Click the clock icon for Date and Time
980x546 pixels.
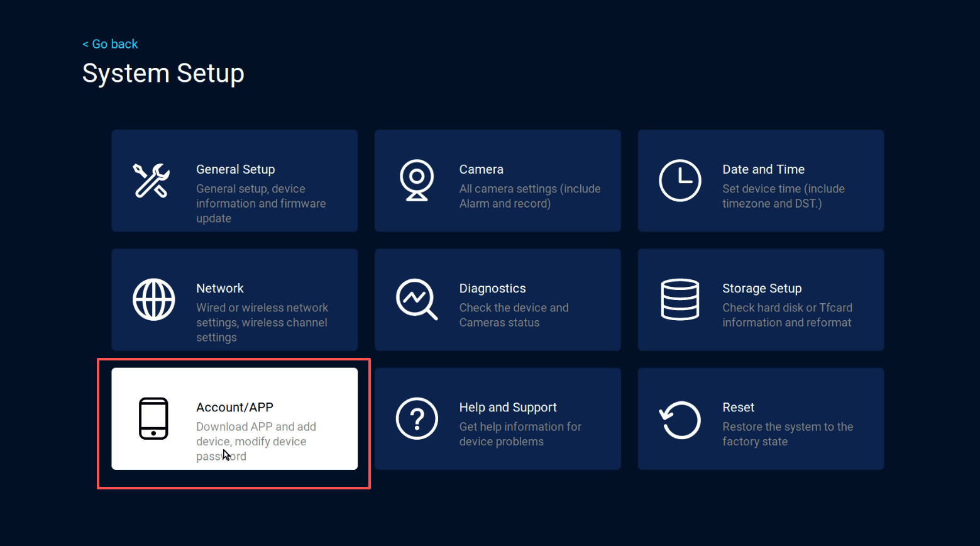pyautogui.click(x=680, y=181)
